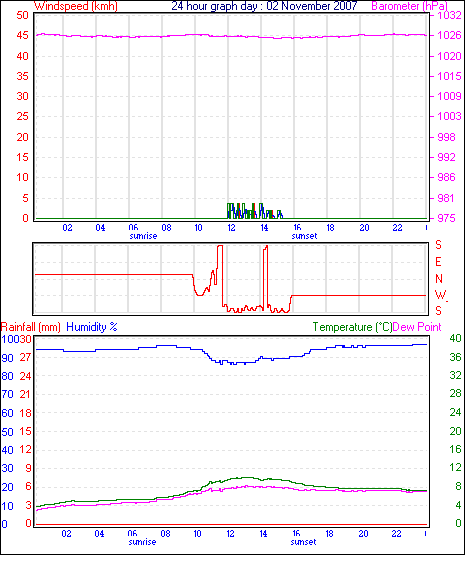The width and height of the screenshot is (466, 563).
Task: Click the 45 windspeed scale value
Action: (x=22, y=35)
